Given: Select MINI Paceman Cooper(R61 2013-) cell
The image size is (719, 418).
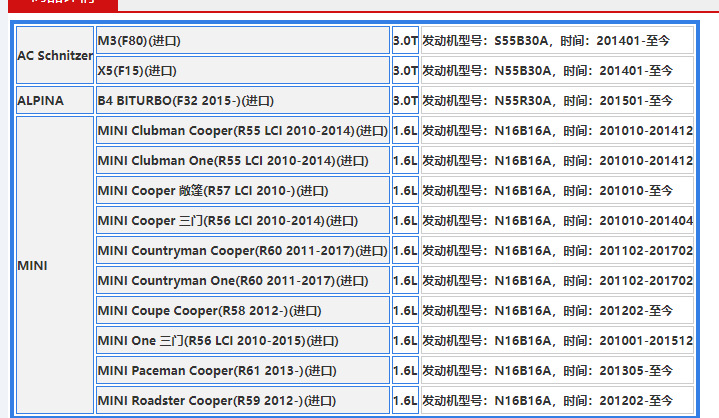Looking at the screenshot, I should [243, 371].
